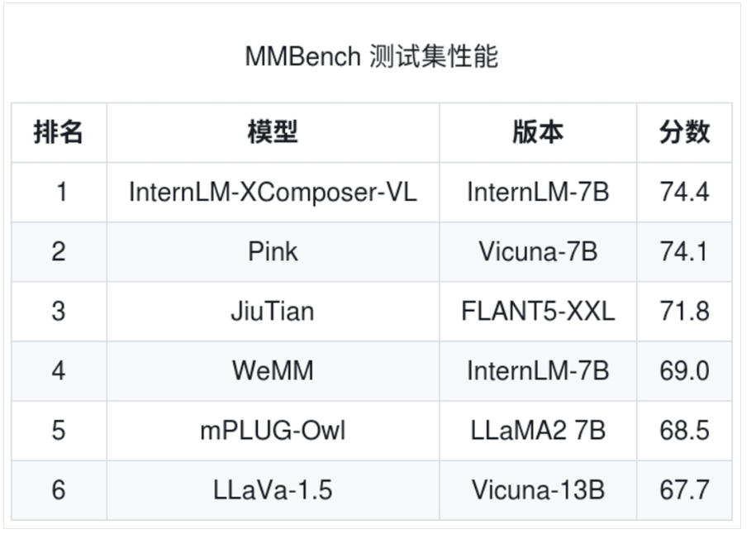Screen dimensions: 756x534
Task: Click the 版本 column header
Action: pyautogui.click(x=538, y=132)
